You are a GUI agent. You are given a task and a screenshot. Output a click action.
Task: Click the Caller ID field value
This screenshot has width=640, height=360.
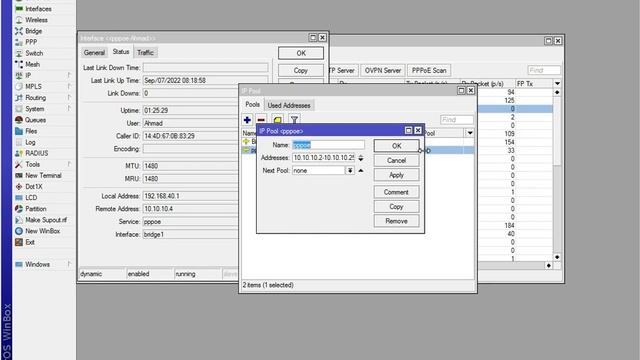(x=190, y=136)
